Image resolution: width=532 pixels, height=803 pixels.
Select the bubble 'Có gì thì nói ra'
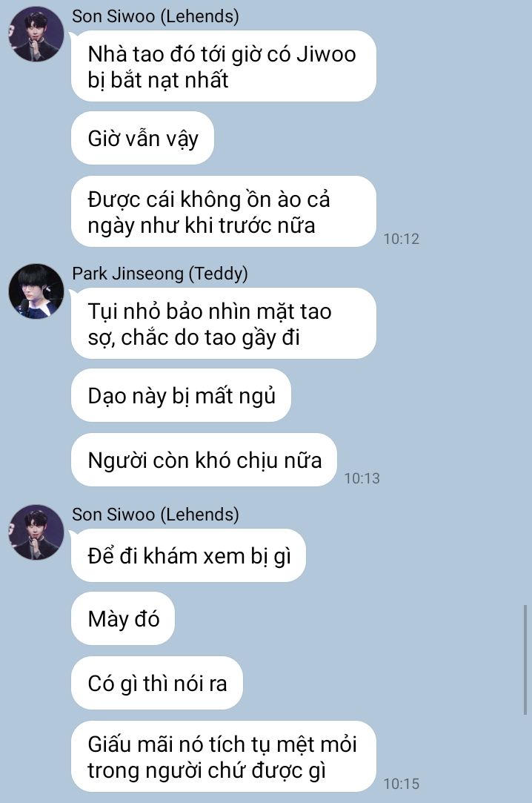tap(156, 683)
